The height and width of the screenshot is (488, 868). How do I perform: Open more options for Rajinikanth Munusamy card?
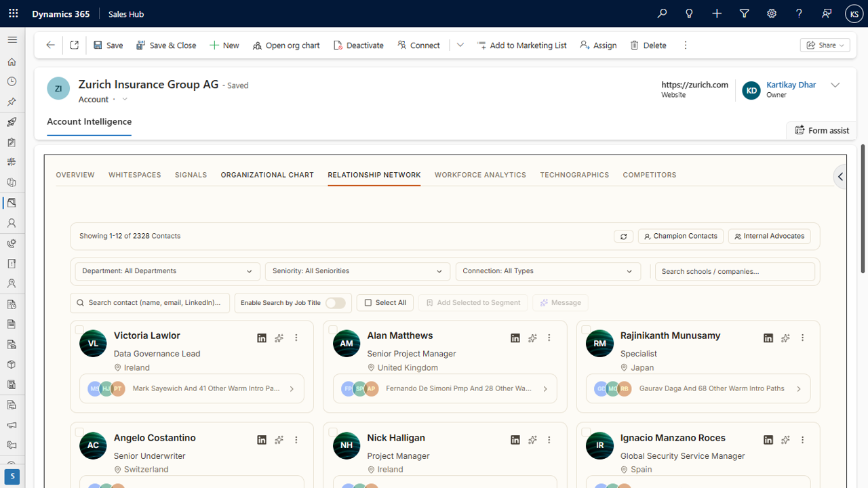coord(803,338)
